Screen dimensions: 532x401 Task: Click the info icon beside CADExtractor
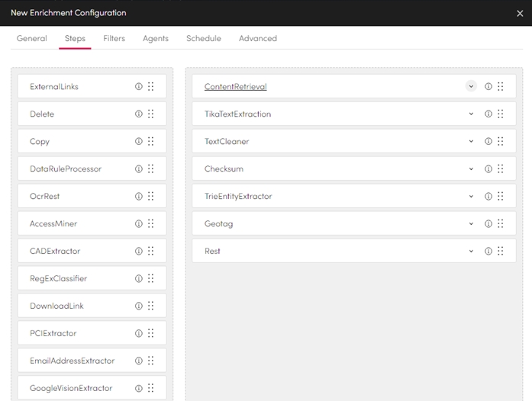coord(139,252)
